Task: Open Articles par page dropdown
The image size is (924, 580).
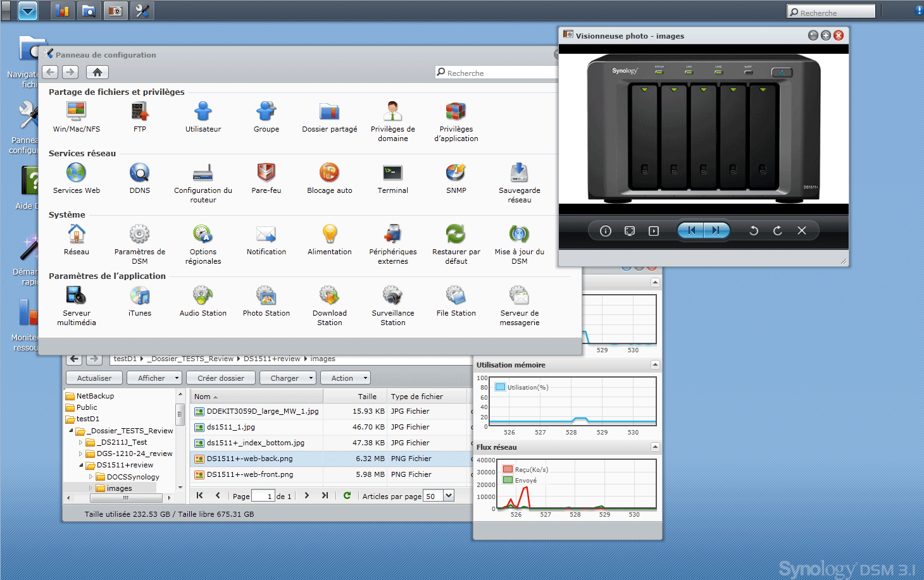Action: pos(449,496)
